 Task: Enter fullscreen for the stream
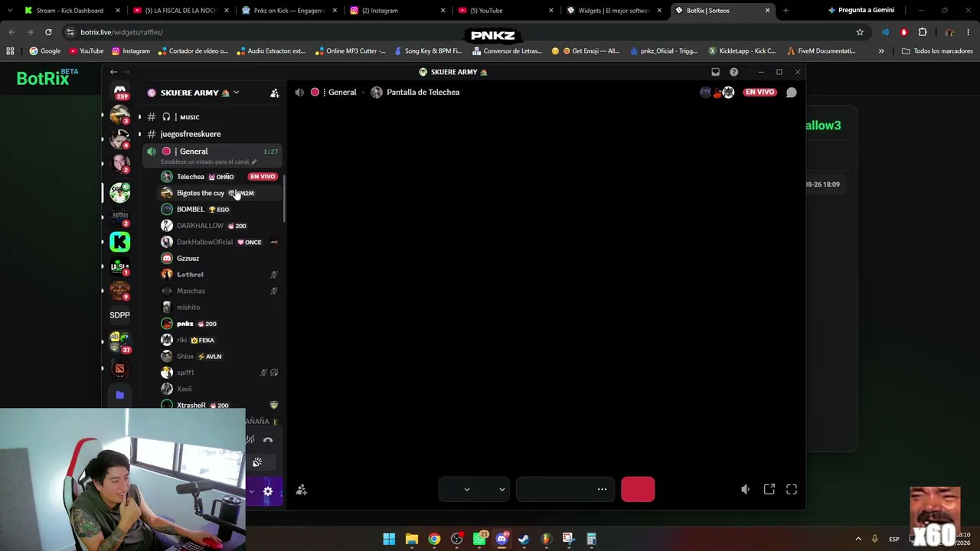[792, 489]
